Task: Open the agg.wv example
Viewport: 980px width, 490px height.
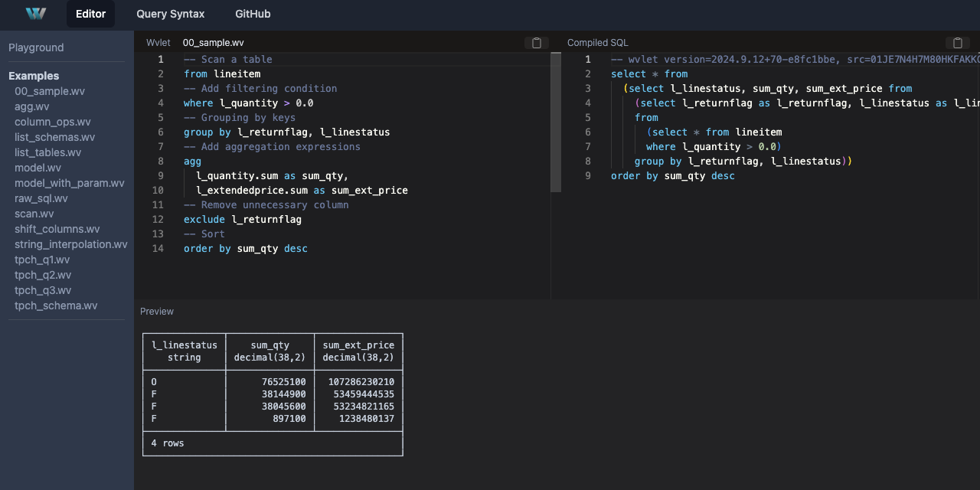Action: [31, 106]
